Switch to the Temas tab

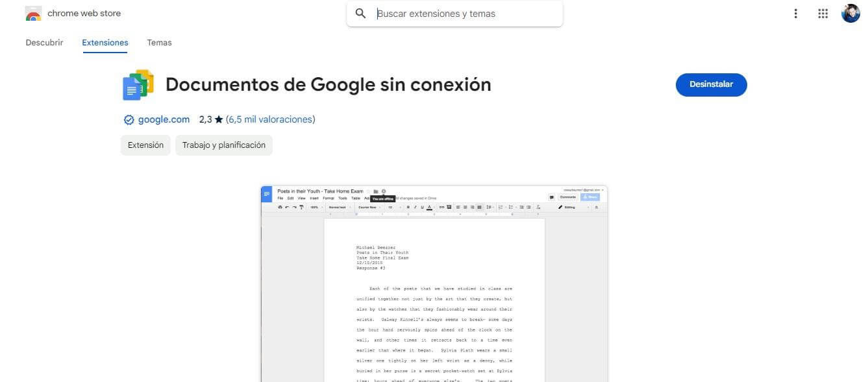point(159,42)
